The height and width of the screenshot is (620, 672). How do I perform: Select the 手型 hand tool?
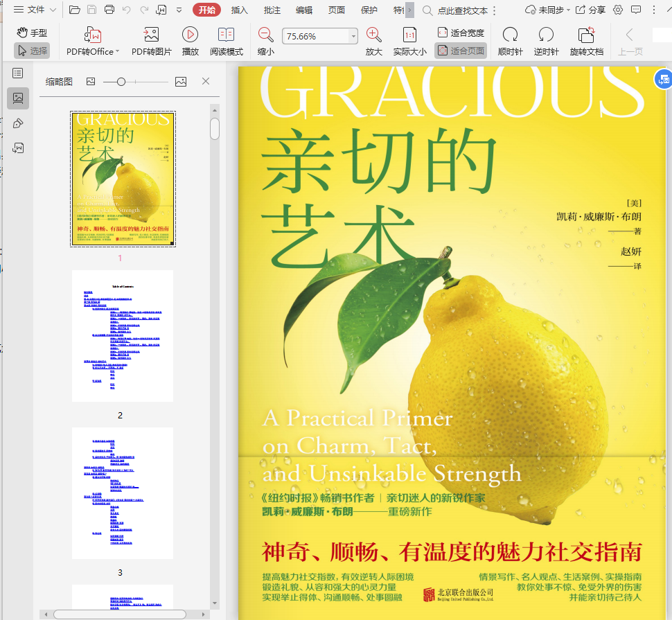32,33
